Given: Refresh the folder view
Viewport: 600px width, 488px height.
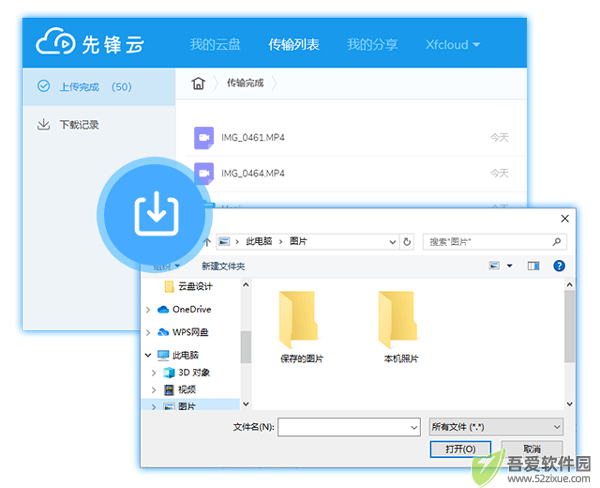Looking at the screenshot, I should (x=407, y=242).
